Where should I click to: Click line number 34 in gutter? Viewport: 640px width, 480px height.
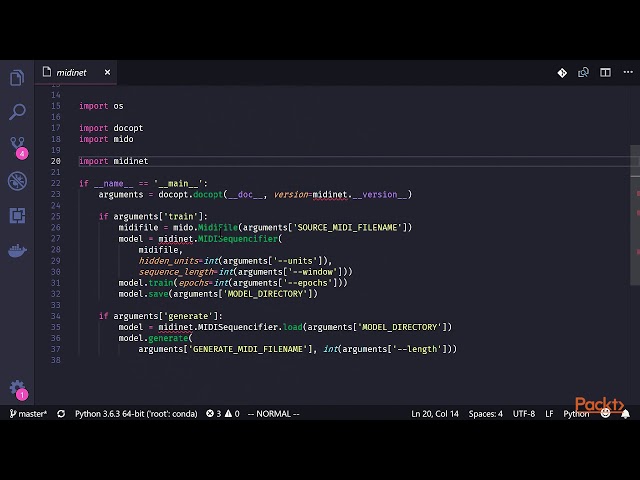(x=56, y=316)
